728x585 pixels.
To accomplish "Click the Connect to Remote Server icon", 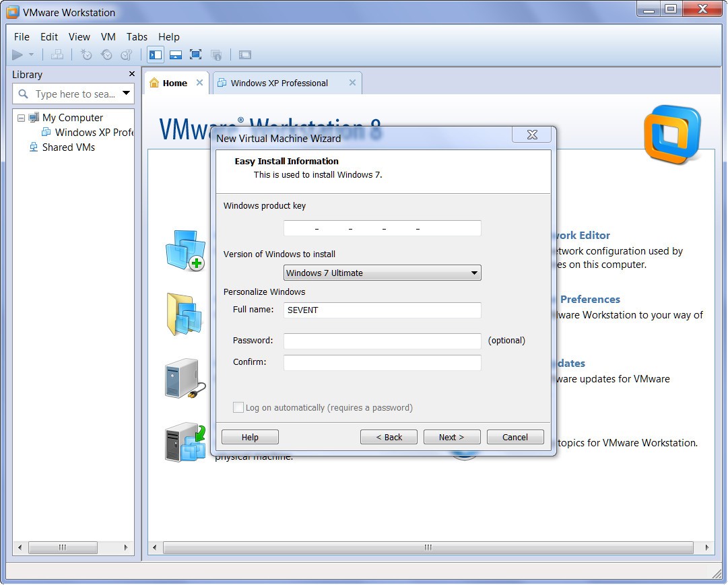I will tap(185, 378).
